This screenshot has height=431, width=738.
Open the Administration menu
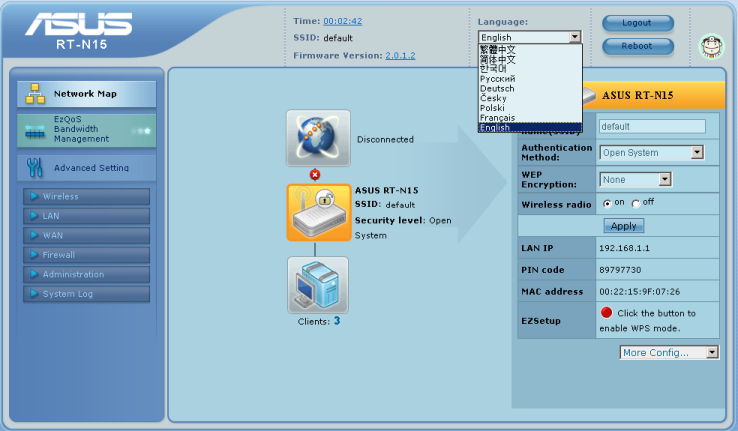pos(87,274)
